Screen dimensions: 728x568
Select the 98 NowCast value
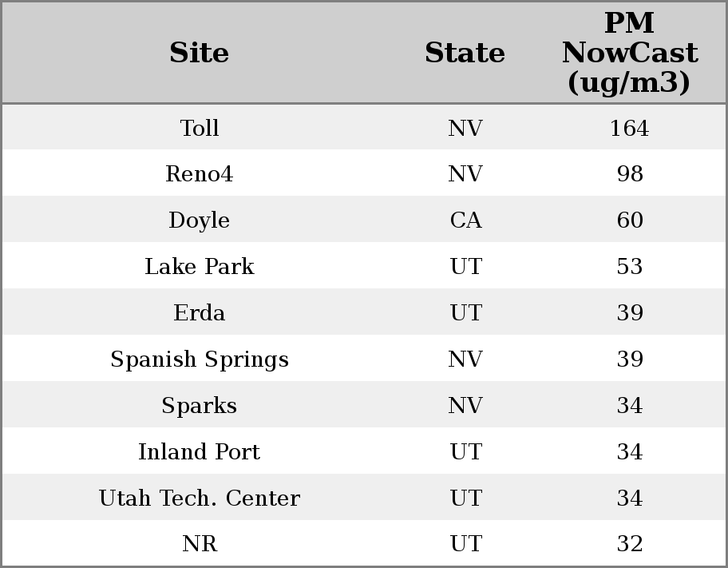click(629, 174)
